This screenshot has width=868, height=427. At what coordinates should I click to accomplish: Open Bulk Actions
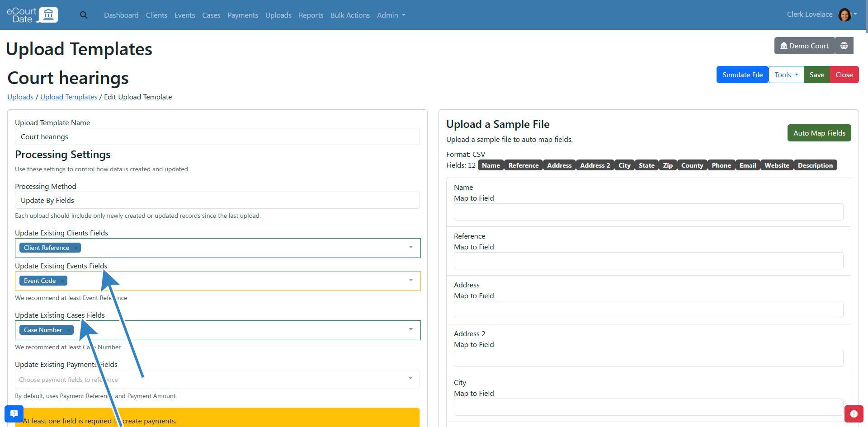pyautogui.click(x=350, y=15)
